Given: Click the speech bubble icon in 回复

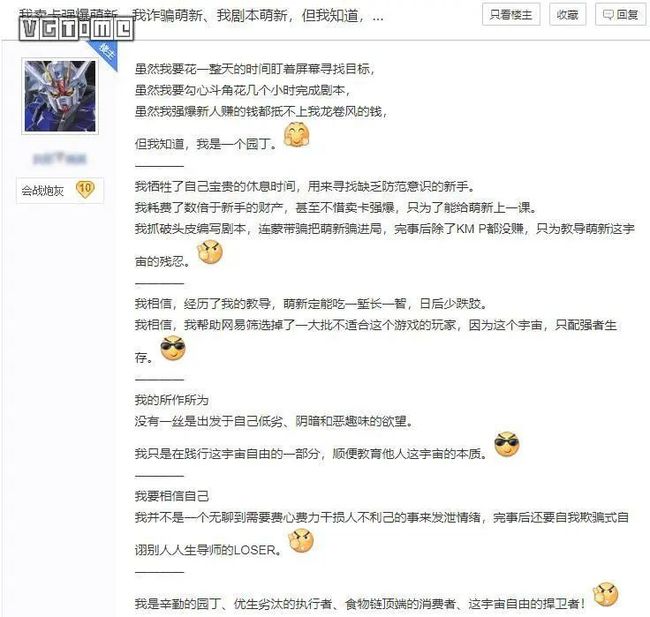Looking at the screenshot, I should (608, 15).
